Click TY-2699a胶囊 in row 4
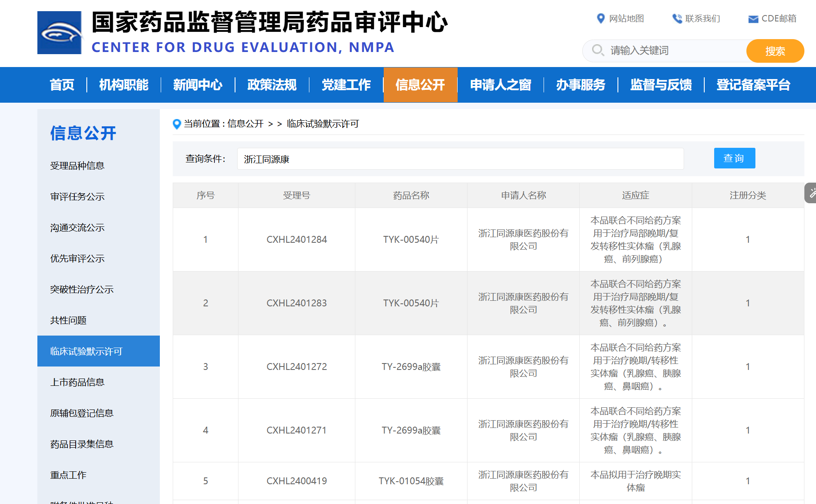Image resolution: width=816 pixels, height=504 pixels. 411,431
